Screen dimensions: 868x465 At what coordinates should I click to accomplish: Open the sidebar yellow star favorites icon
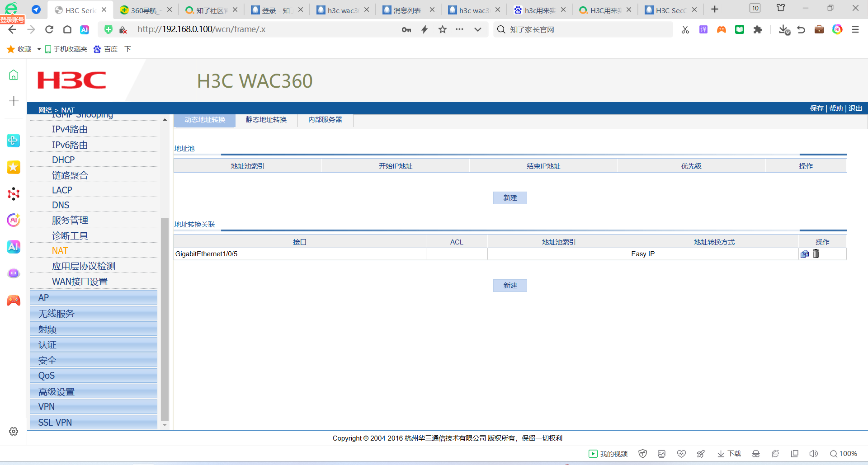point(14,167)
